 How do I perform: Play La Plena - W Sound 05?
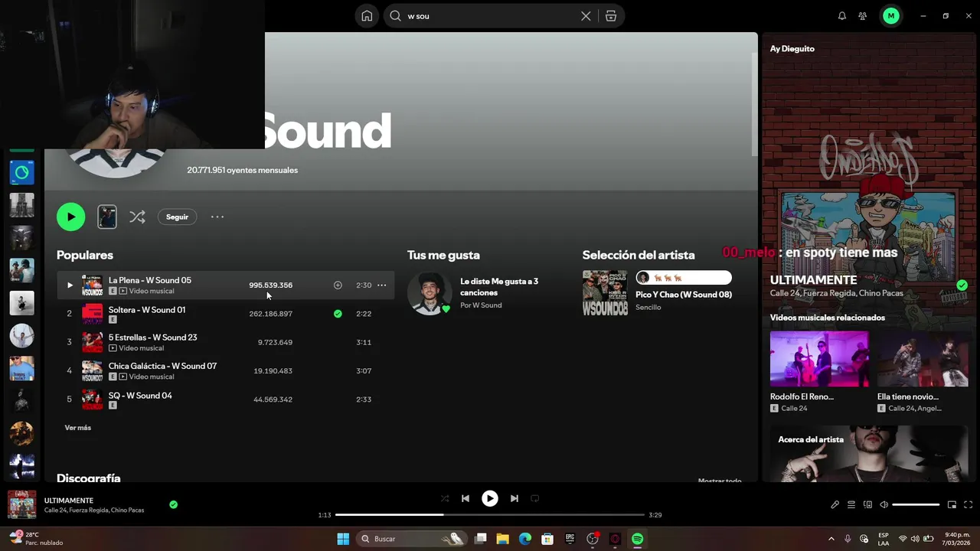click(70, 285)
